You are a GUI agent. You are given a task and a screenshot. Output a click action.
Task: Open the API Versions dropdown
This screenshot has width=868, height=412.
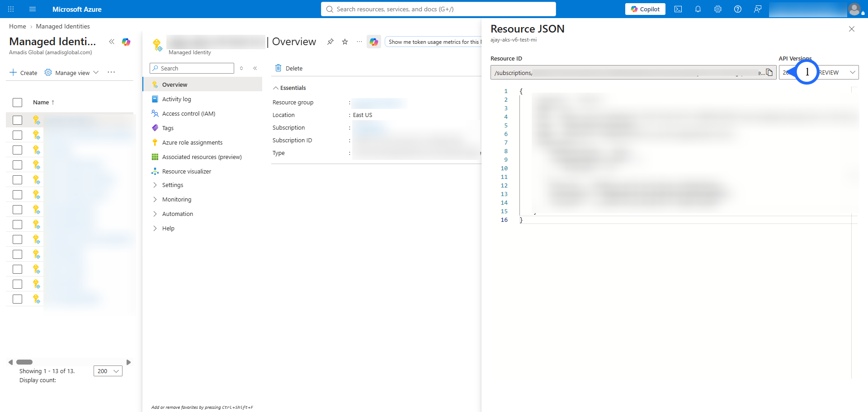coord(818,72)
